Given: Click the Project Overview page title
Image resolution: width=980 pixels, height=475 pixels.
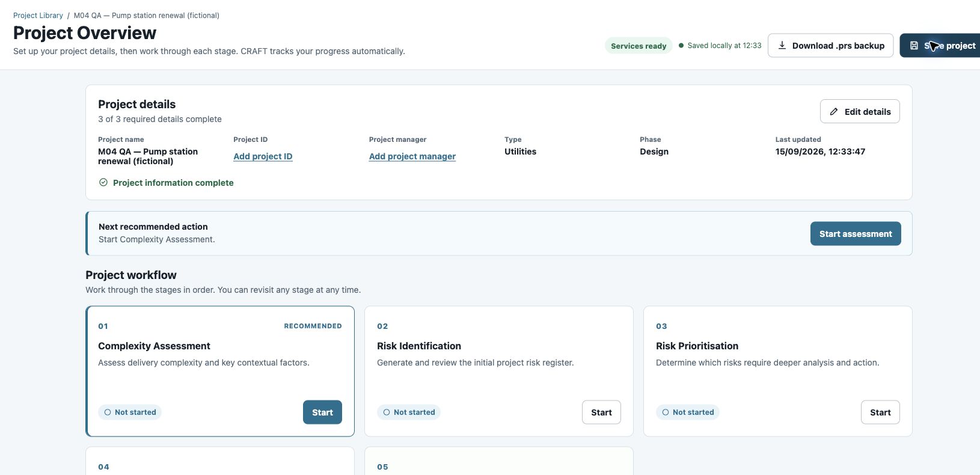Looking at the screenshot, I should coord(85,33).
